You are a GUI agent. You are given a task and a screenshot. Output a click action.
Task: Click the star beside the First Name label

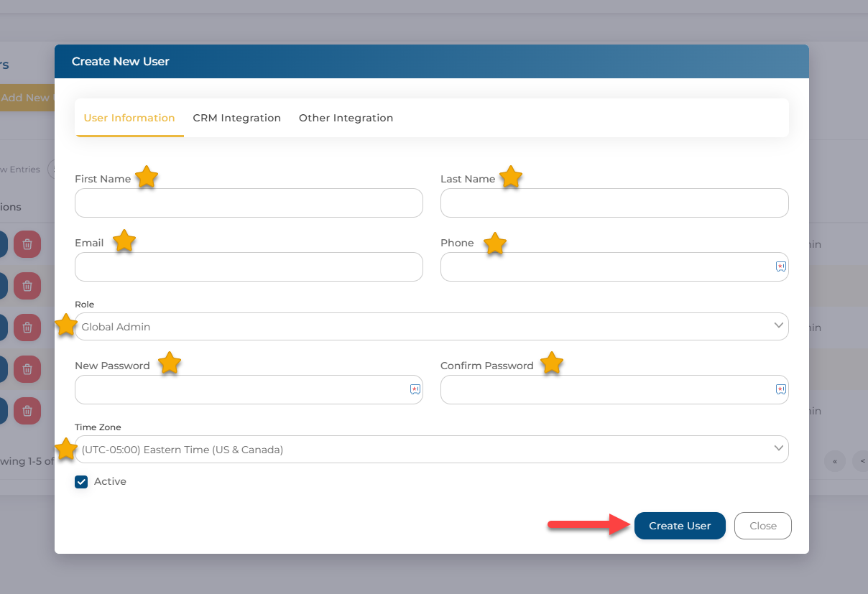click(147, 177)
